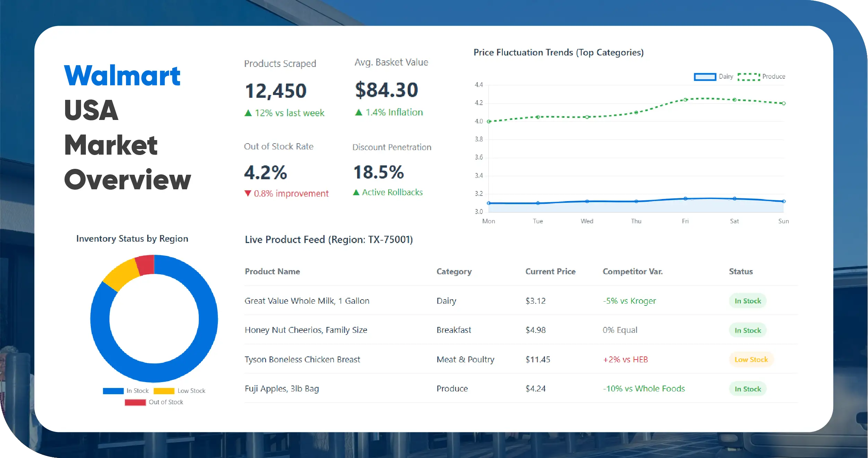Click Produce data point for Friday
This screenshot has width=868, height=458.
685,100
